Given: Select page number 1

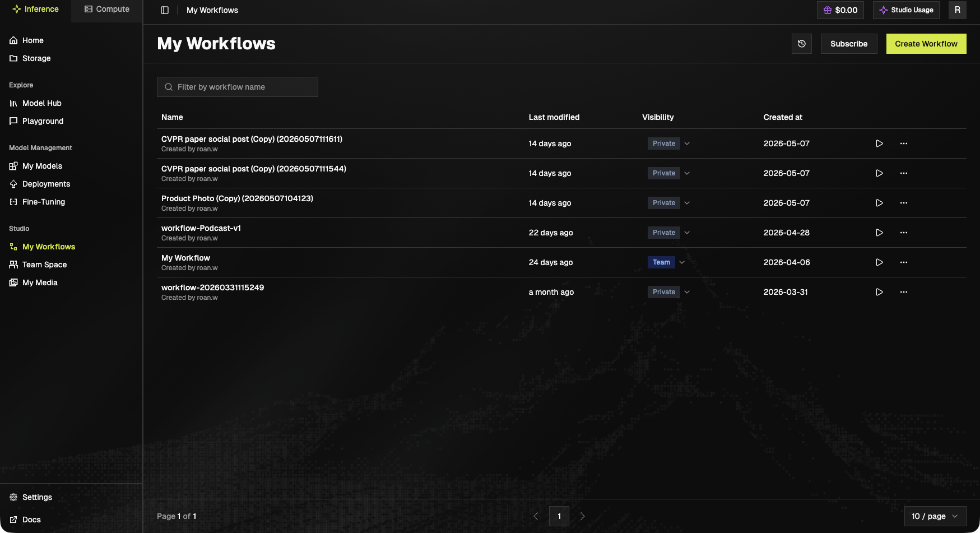Looking at the screenshot, I should 559,516.
